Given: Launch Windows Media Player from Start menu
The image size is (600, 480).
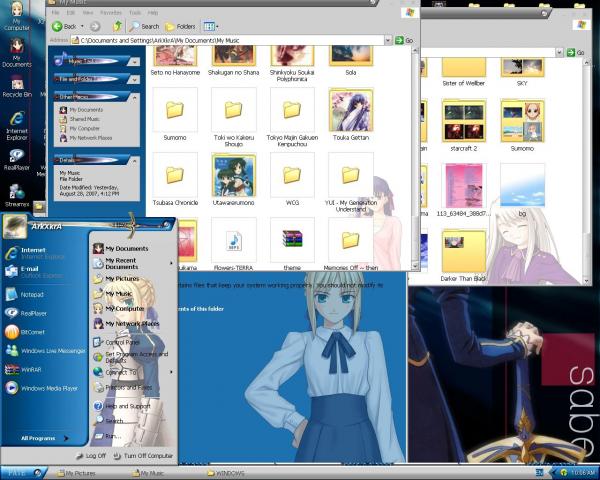Looking at the screenshot, I should click(x=41, y=388).
